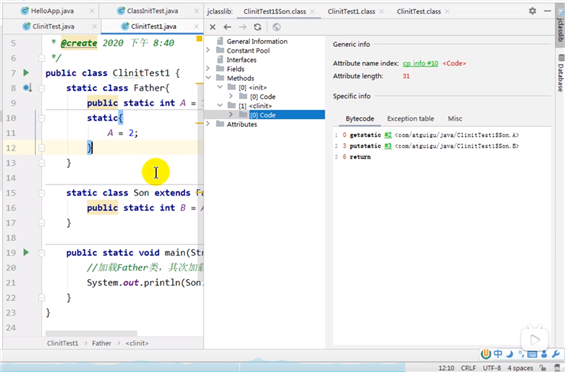
Task: Open the ClinitTest.class jclasslib tab
Action: [419, 12]
